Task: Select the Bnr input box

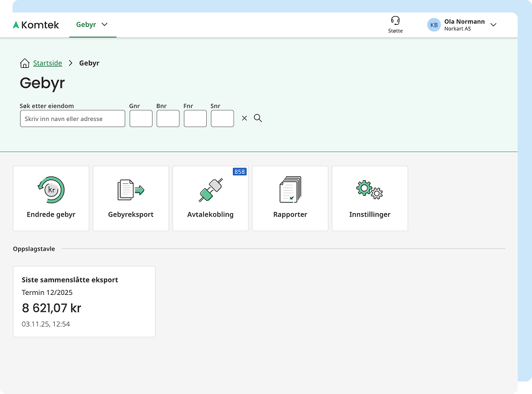Action: coord(168,118)
